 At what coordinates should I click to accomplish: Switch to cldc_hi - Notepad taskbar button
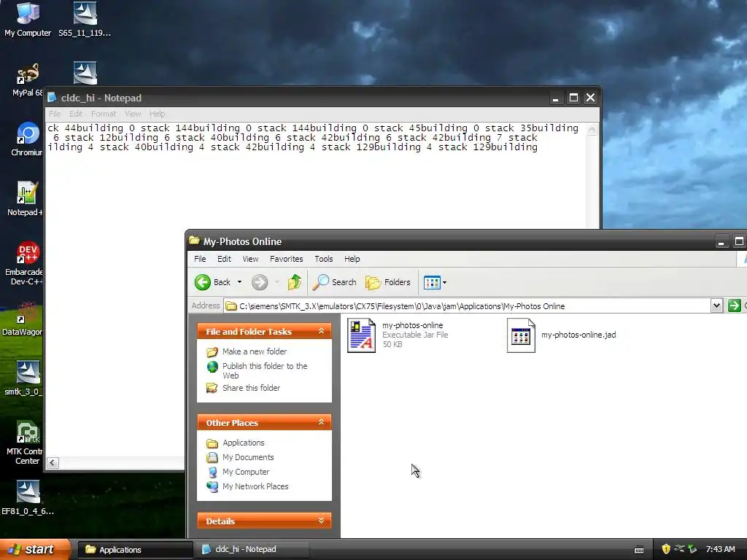252,550
